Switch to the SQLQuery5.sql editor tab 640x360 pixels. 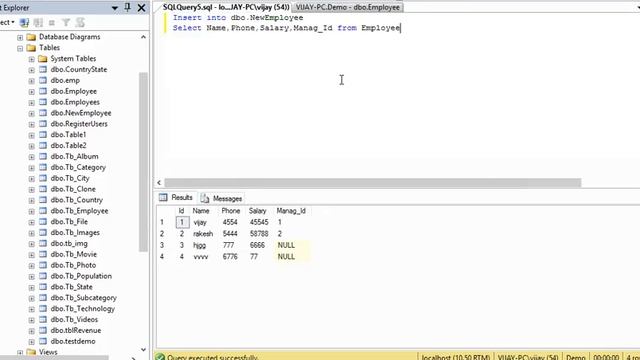pos(226,7)
